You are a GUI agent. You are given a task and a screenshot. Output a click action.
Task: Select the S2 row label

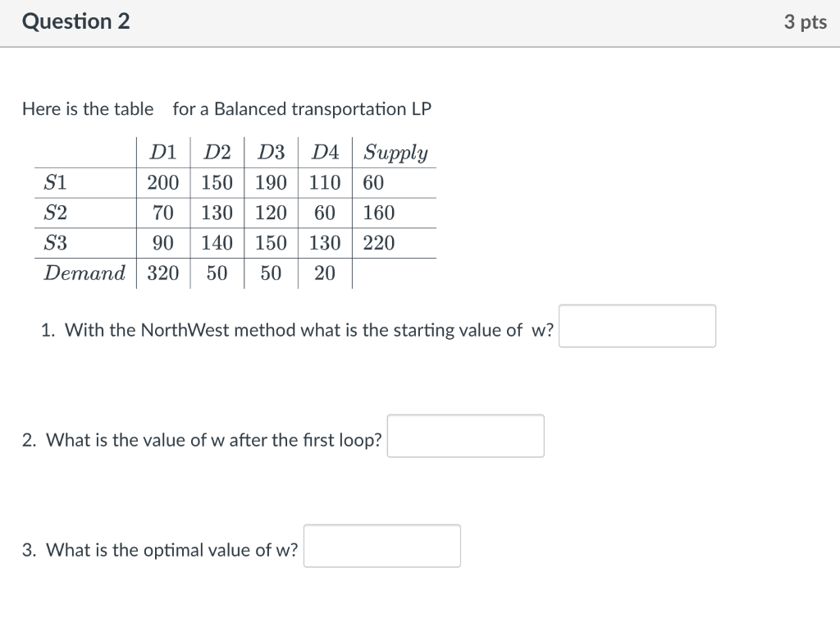53,213
